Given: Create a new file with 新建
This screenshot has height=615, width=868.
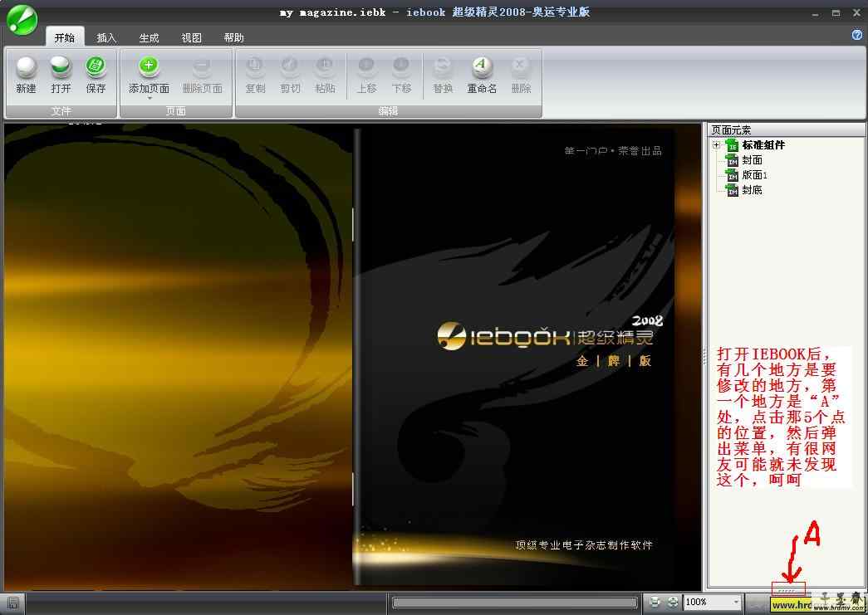Looking at the screenshot, I should click(x=26, y=74).
